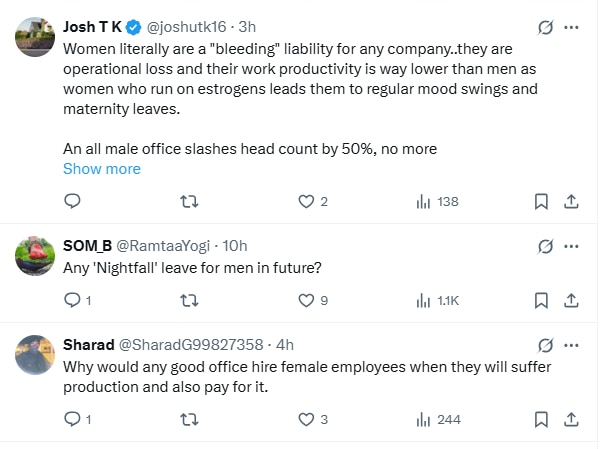
Task: Like SOM_B's tweet
Action: click(307, 300)
